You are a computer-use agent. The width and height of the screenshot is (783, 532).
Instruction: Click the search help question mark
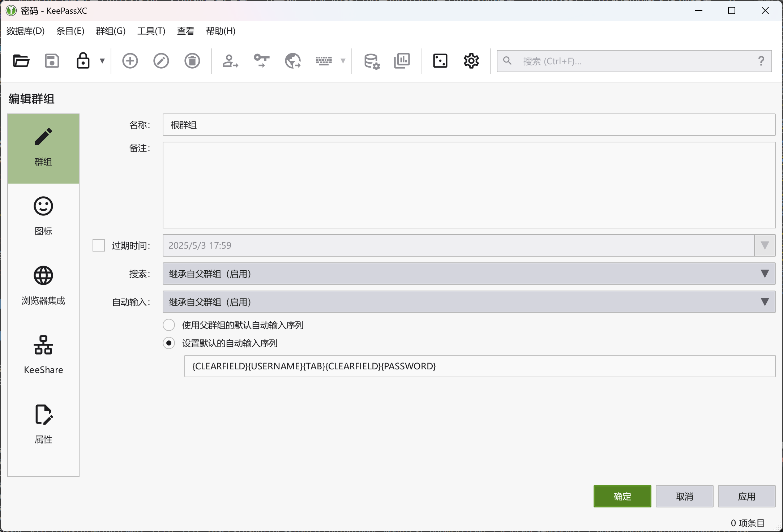761,61
